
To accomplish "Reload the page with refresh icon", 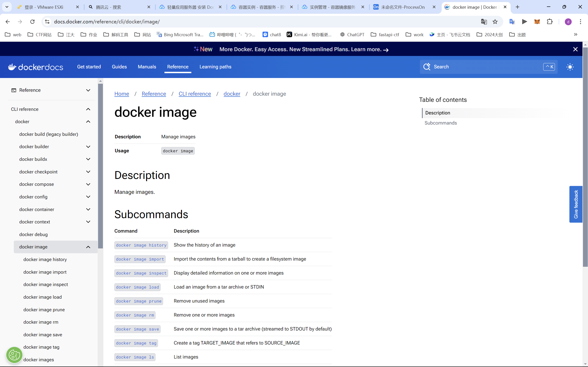I will (x=32, y=22).
